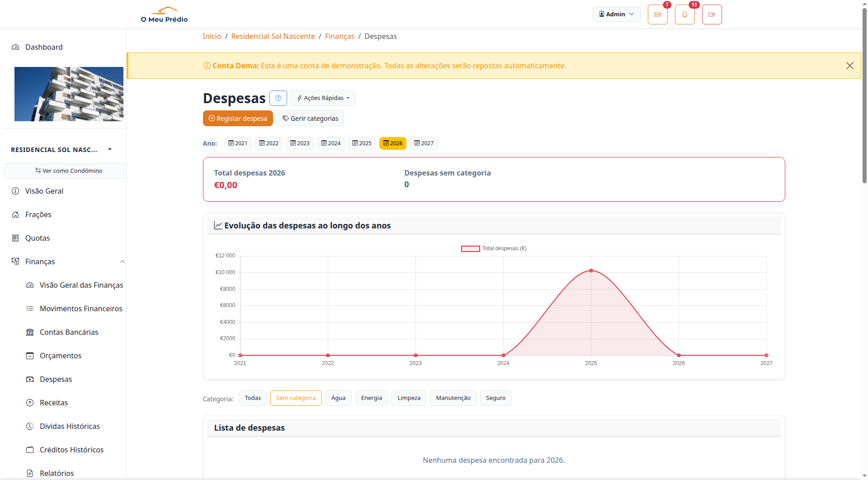Open the Receitas sidebar item
Image resolution: width=868 pixels, height=480 pixels.
pyautogui.click(x=53, y=403)
